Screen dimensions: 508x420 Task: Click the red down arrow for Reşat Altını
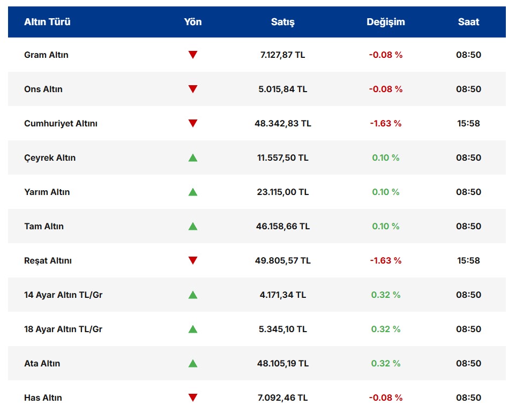(193, 260)
